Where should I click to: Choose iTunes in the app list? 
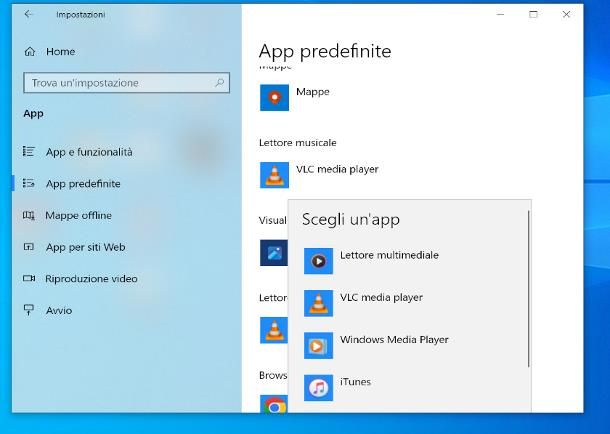(x=355, y=382)
